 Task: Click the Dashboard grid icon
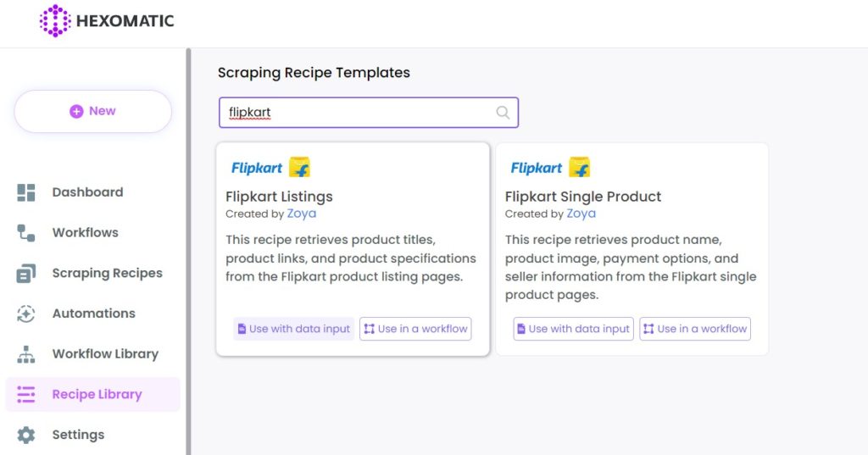coord(26,192)
